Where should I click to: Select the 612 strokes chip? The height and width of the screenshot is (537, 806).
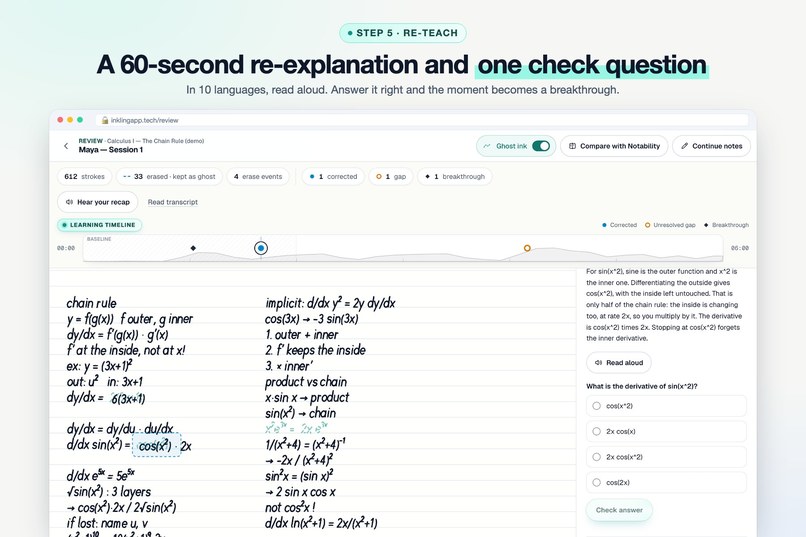(x=84, y=176)
